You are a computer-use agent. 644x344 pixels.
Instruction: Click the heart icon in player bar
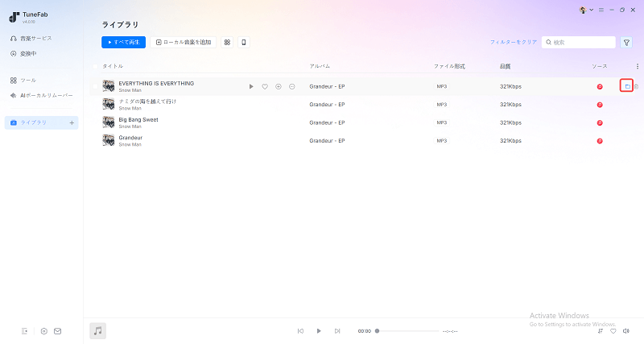pos(613,331)
